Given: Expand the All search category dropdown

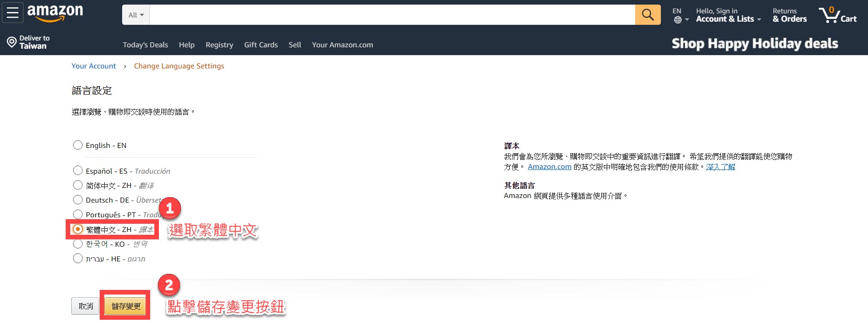Looking at the screenshot, I should (136, 15).
